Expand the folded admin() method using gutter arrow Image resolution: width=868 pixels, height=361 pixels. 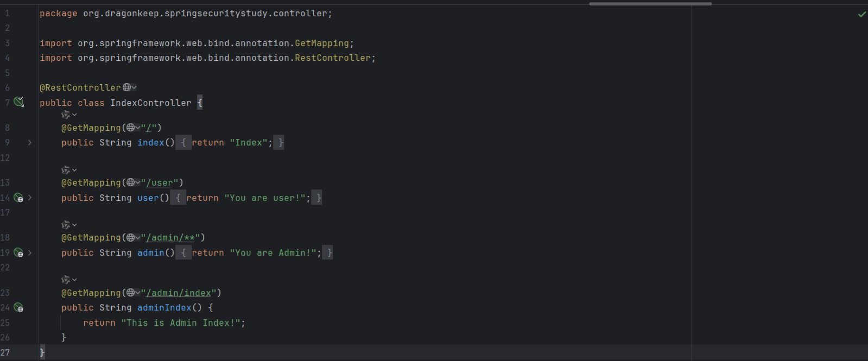[30, 253]
